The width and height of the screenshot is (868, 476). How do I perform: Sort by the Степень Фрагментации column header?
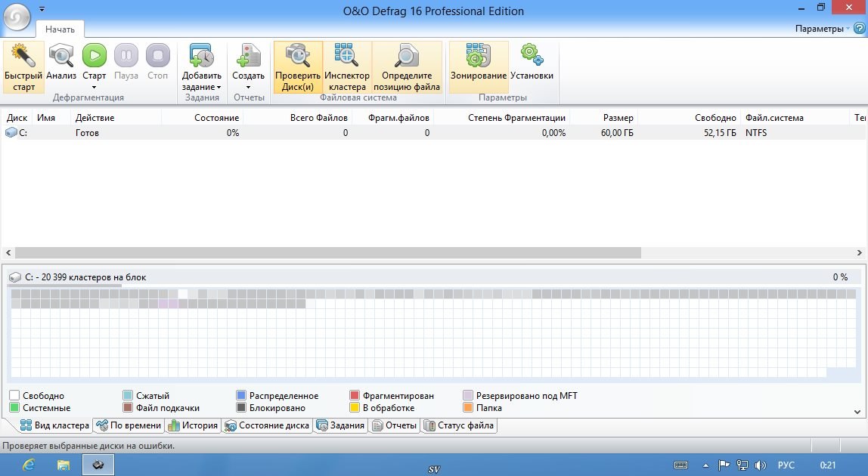pos(516,118)
